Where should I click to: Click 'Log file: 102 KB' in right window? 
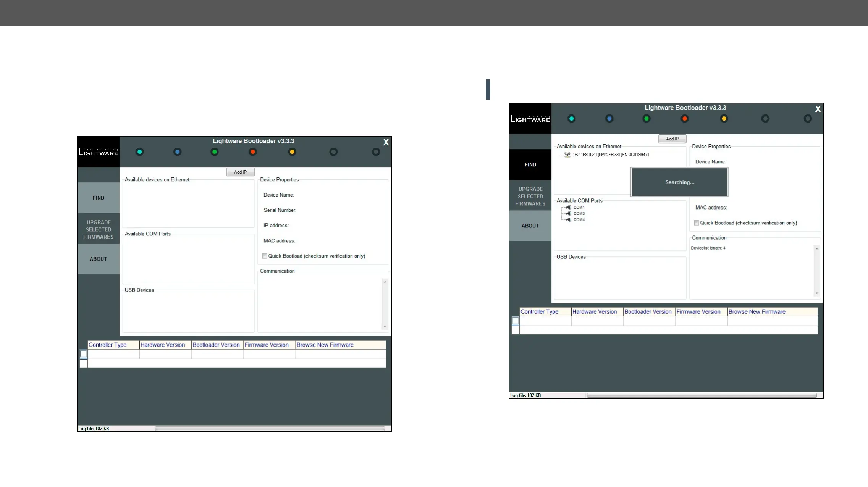[525, 395]
